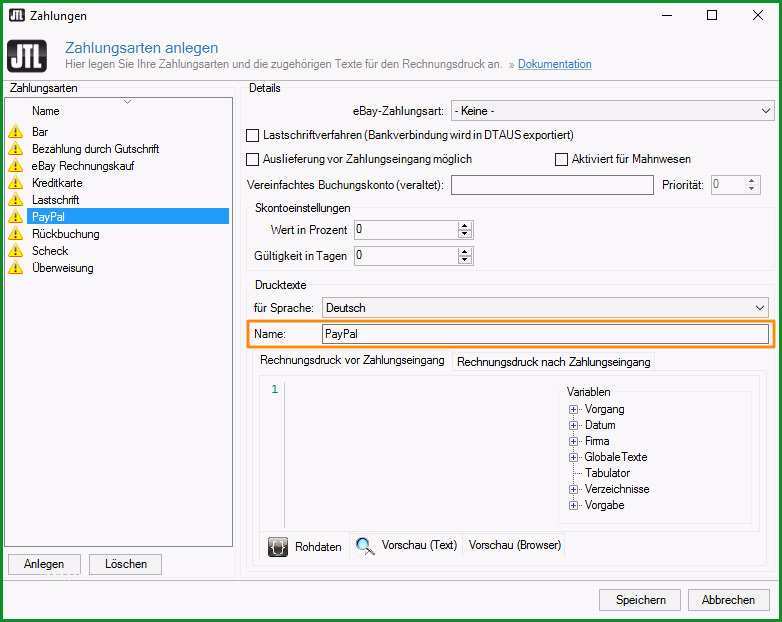The image size is (782, 622).
Task: Click the warning icon beside eBay Rechnungskauf
Action: pos(15,166)
